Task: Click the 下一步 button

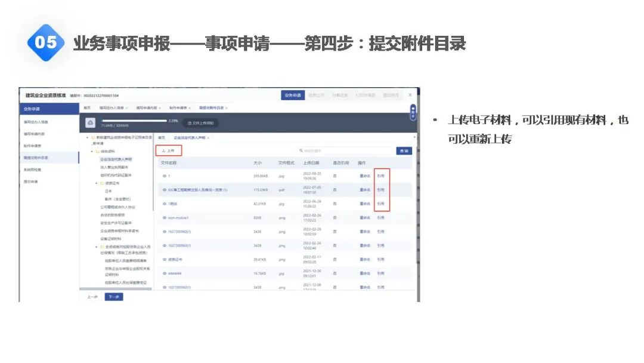Action: click(x=114, y=297)
